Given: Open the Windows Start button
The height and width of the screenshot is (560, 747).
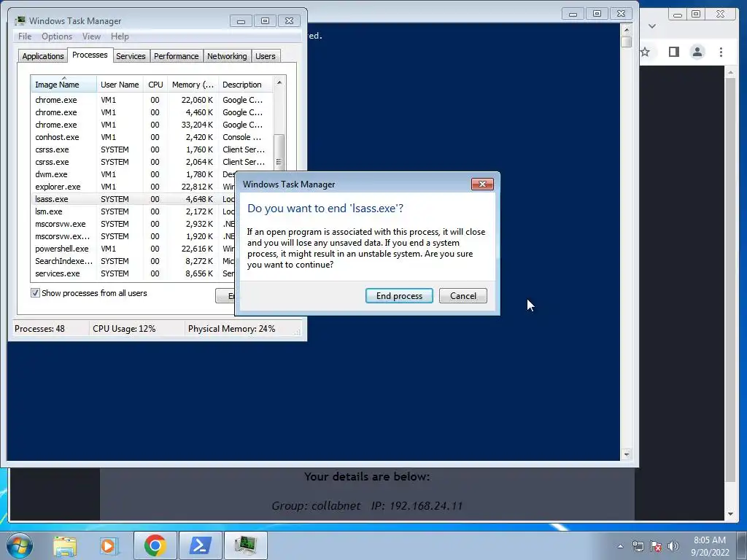Looking at the screenshot, I should [20, 545].
